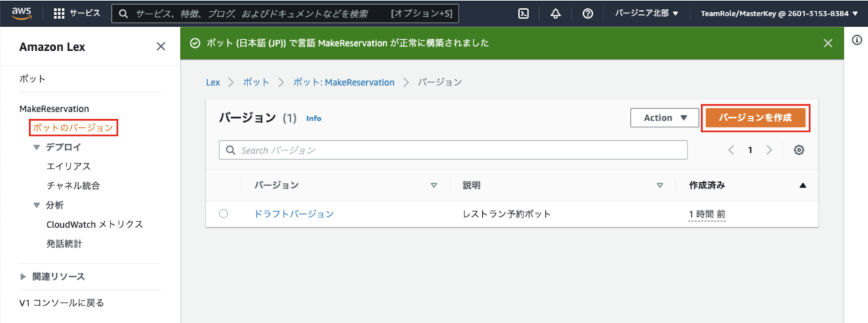Viewport: 868px width, 323px height.
Task: Open ボット in the sidebar
Action: (33, 79)
